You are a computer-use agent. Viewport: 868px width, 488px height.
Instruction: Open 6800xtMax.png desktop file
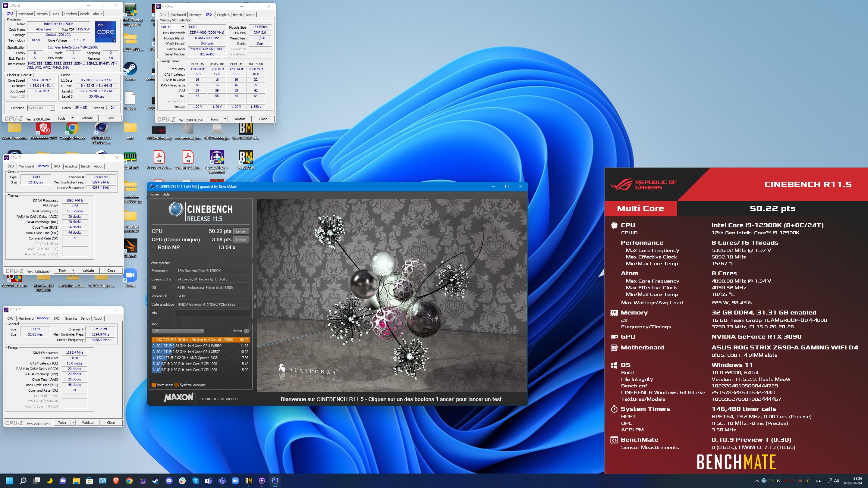[159, 131]
